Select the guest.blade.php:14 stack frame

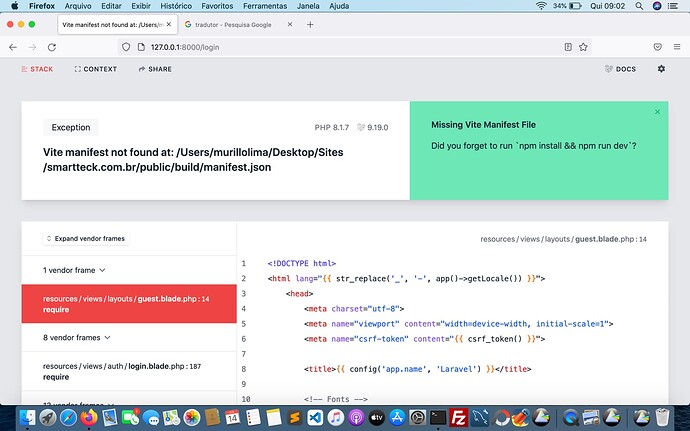point(129,304)
